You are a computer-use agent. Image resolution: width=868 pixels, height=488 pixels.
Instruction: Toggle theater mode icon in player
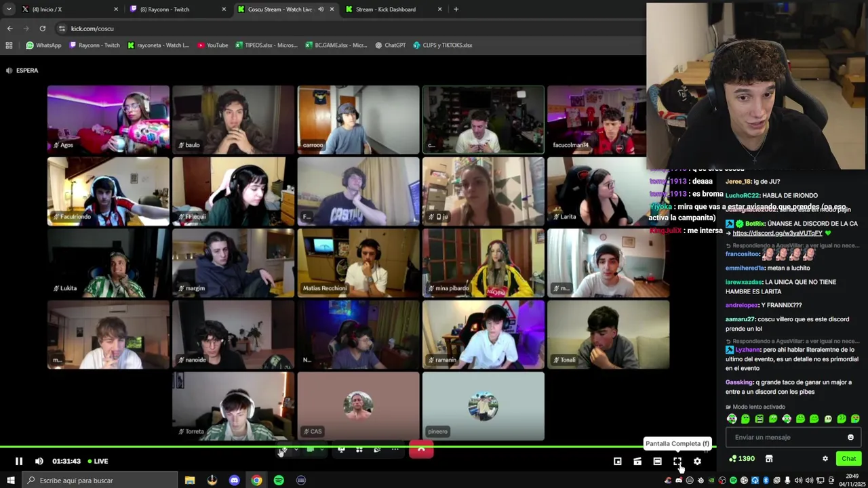[657, 462]
